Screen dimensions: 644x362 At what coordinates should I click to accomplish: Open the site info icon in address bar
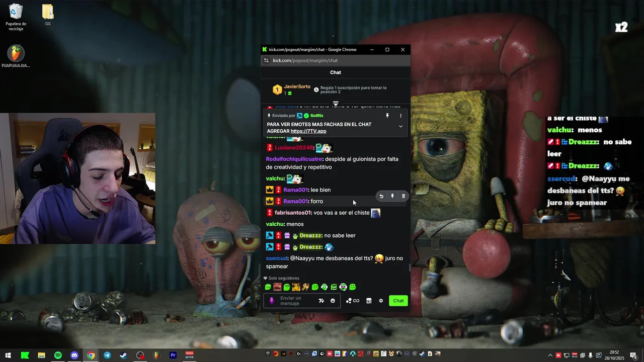[x=266, y=60]
